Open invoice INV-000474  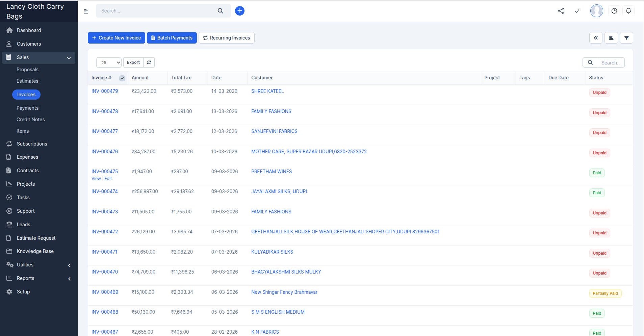(x=104, y=191)
